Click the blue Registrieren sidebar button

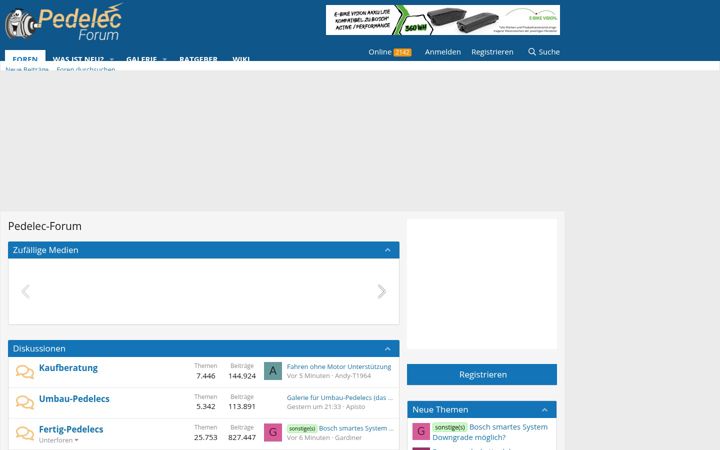click(x=482, y=375)
